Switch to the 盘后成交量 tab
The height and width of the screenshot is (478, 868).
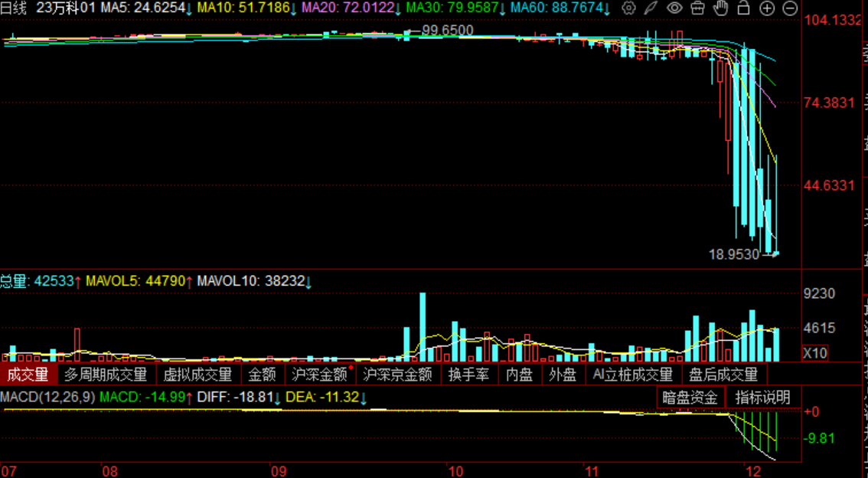tap(723, 375)
